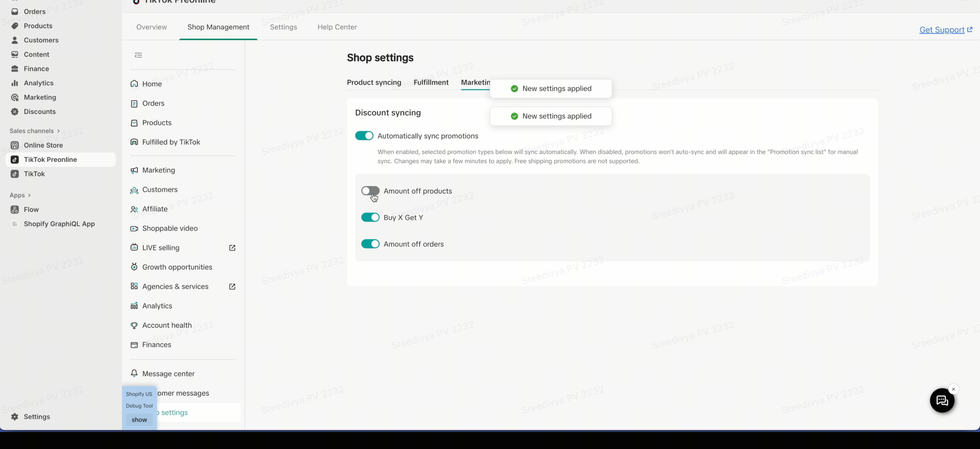Turn off Buy X Get Y toggle

click(x=370, y=217)
